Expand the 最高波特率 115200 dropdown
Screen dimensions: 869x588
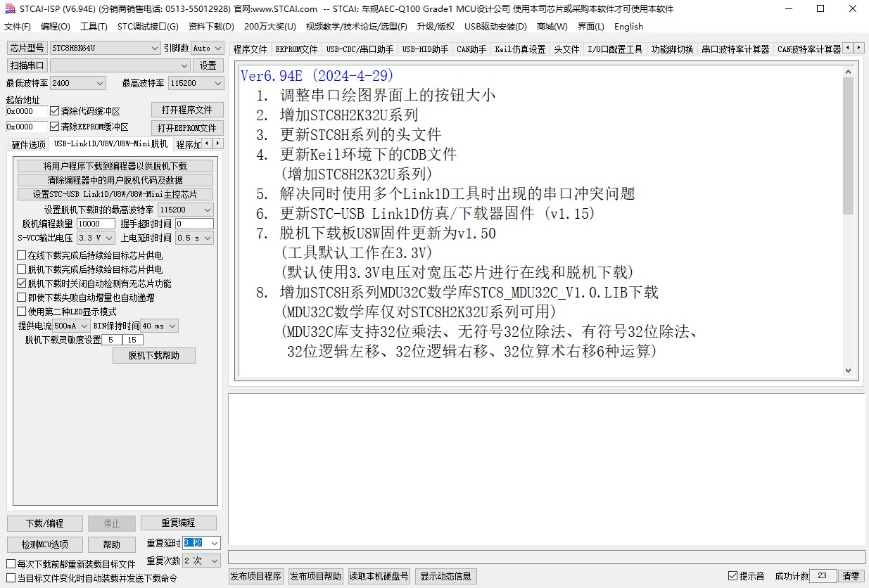click(x=217, y=83)
